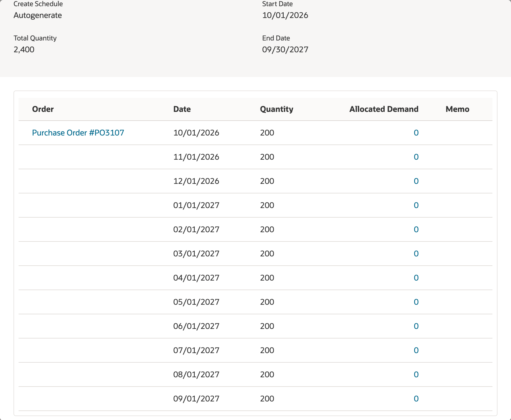This screenshot has width=511, height=420.
Task: Click the Allocated Demand column header
Action: (384, 109)
